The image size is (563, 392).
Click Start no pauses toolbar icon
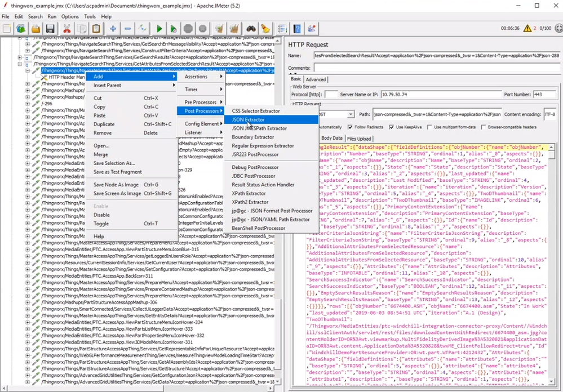pos(174,28)
